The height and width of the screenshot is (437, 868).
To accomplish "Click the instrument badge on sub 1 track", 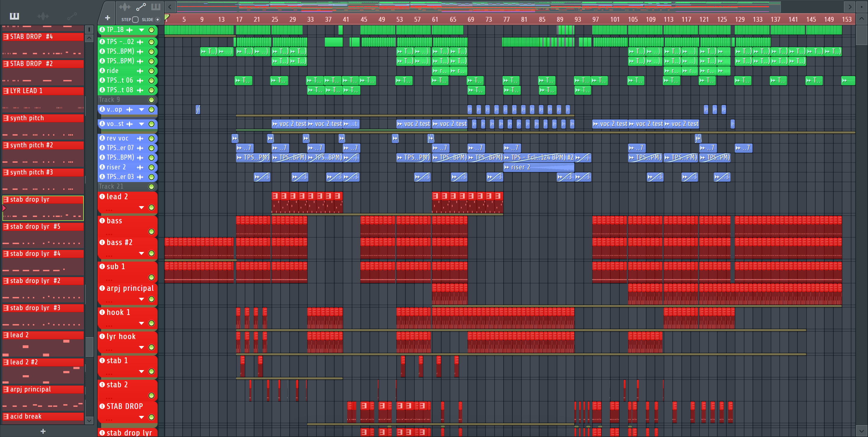I will pos(102,266).
